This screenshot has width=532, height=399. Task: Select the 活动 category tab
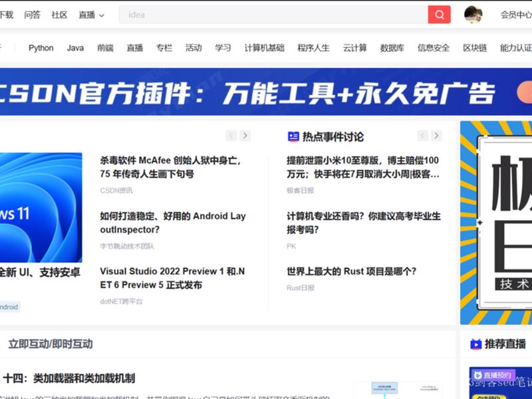[194, 48]
